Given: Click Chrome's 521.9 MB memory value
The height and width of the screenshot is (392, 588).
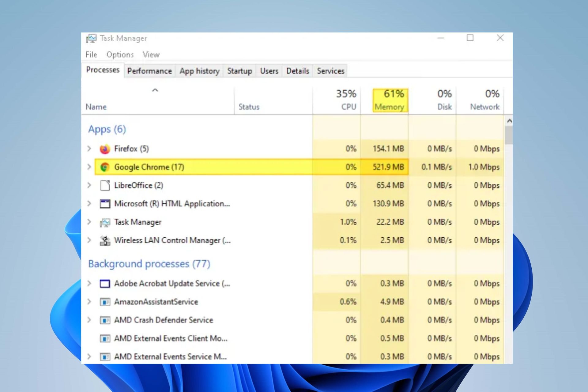Looking at the screenshot, I should 388,167.
